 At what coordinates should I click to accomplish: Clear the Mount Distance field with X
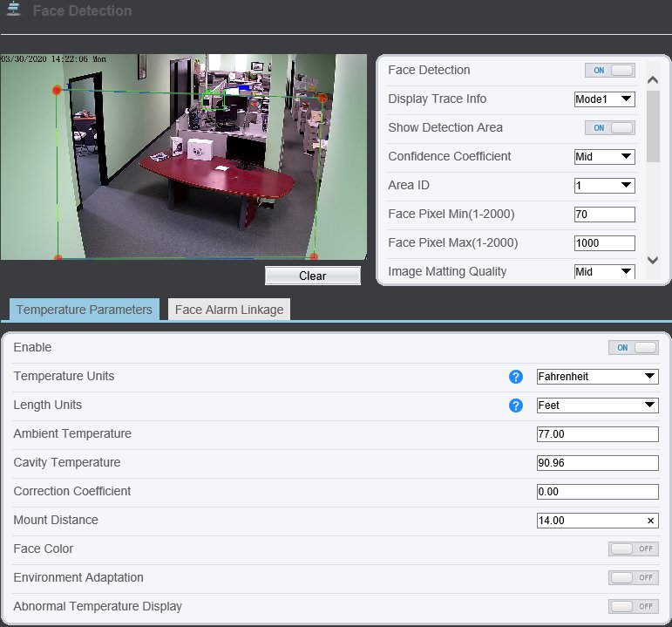pos(650,521)
